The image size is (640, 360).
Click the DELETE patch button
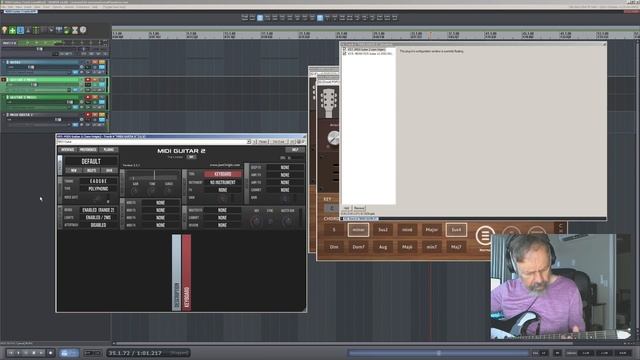click(x=91, y=170)
